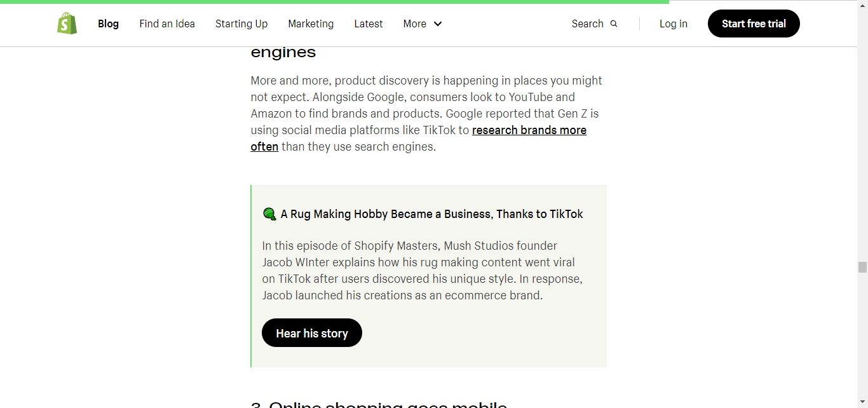Click the 'engines' heading text
Viewport: 868px width, 408px height.
click(283, 52)
